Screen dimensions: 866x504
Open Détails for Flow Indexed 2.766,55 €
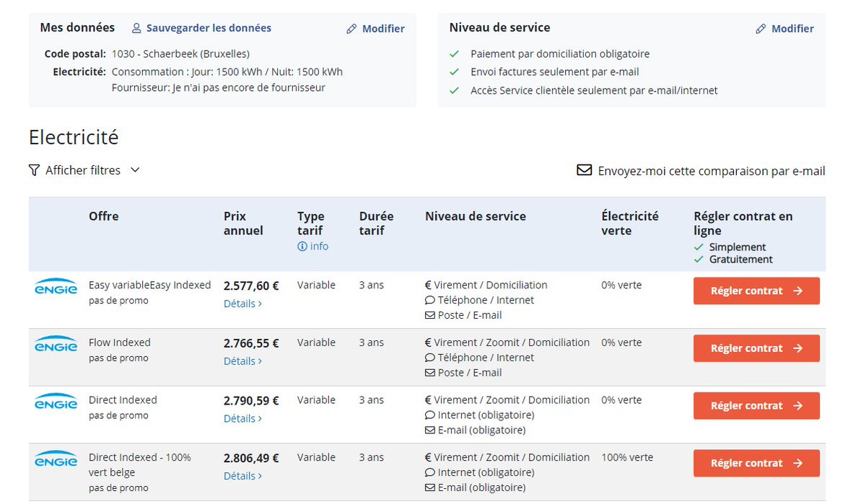click(x=242, y=361)
